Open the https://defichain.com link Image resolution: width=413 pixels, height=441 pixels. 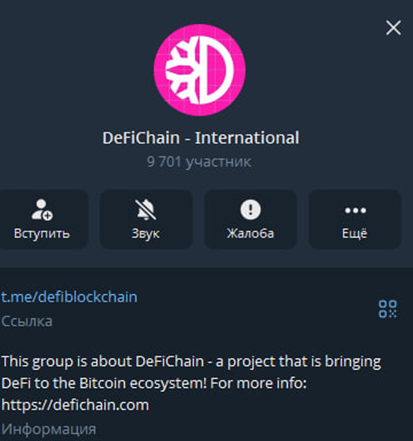75,405
